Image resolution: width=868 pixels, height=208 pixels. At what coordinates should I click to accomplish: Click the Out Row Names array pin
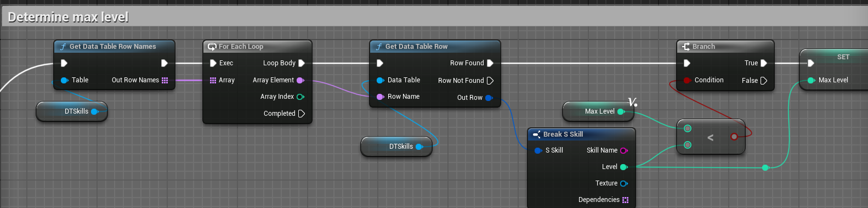164,80
